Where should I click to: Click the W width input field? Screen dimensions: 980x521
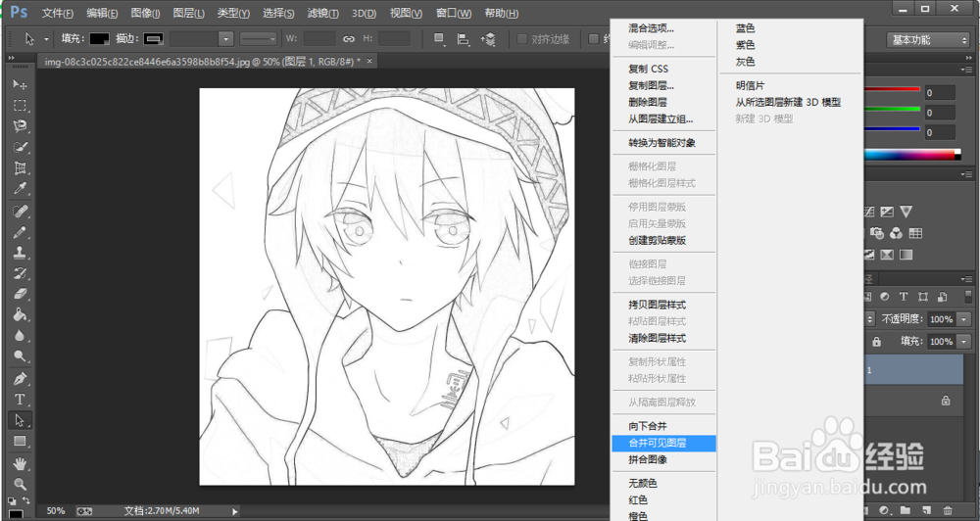pos(319,39)
